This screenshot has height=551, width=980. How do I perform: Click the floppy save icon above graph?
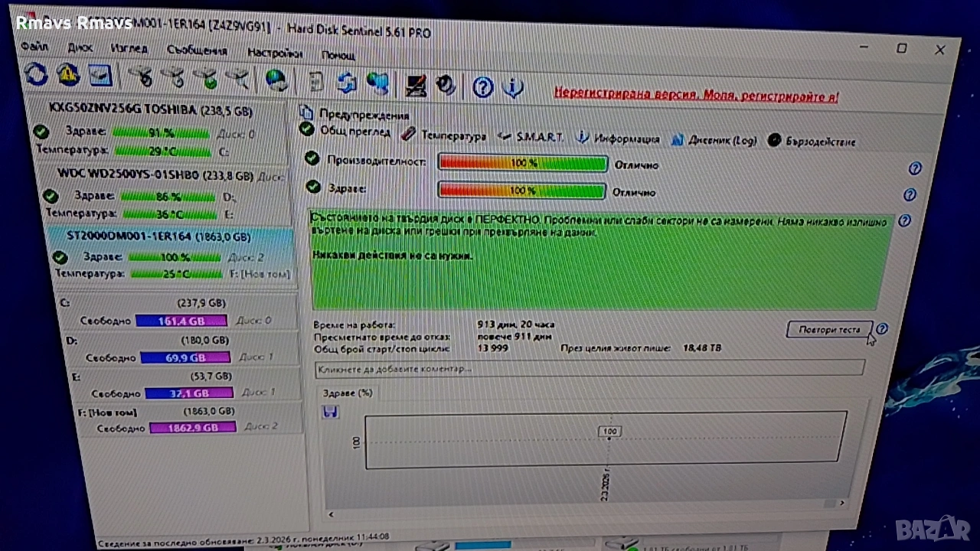tap(331, 412)
